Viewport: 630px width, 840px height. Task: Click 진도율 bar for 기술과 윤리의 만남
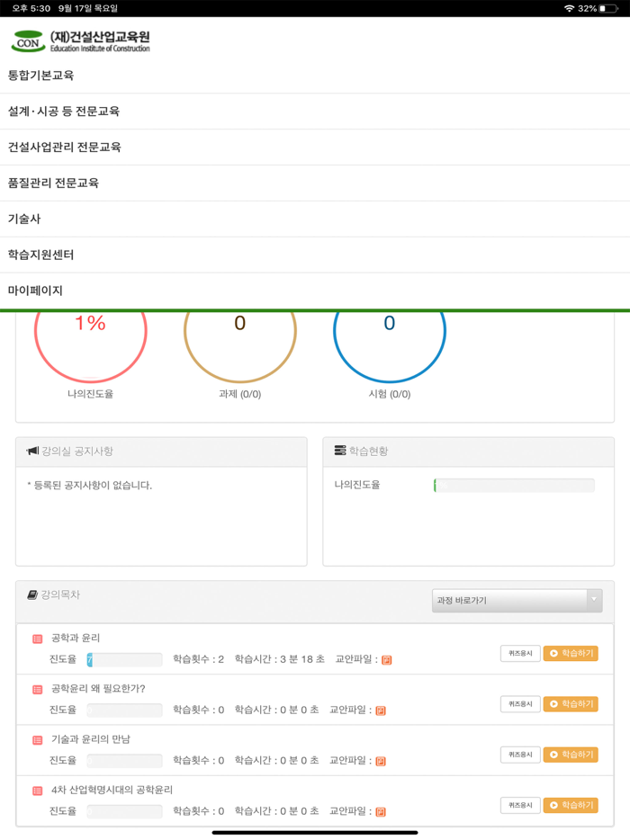tap(124, 761)
